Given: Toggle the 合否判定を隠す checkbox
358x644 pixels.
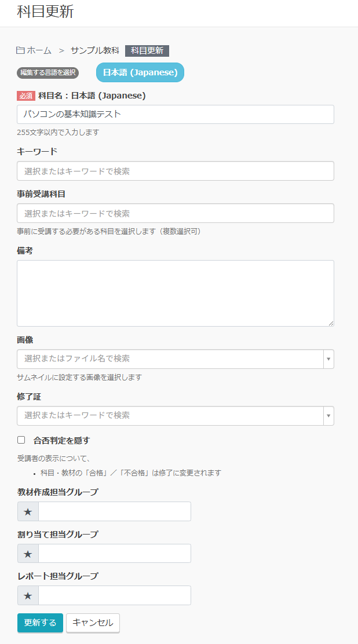Looking at the screenshot, I should point(21,440).
